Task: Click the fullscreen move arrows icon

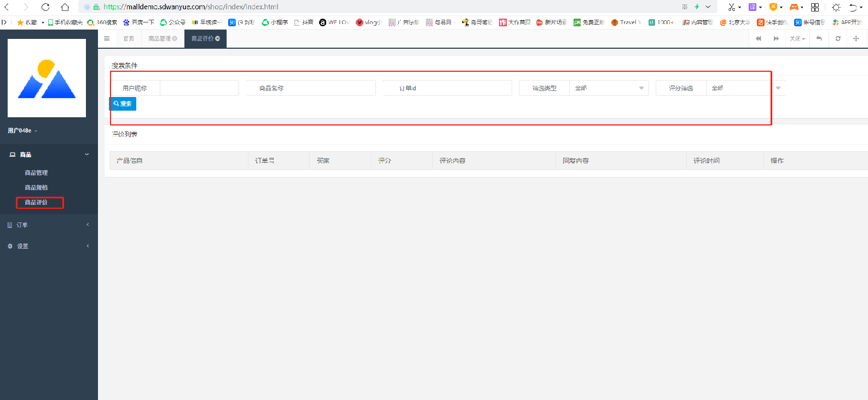Action: coord(856,38)
